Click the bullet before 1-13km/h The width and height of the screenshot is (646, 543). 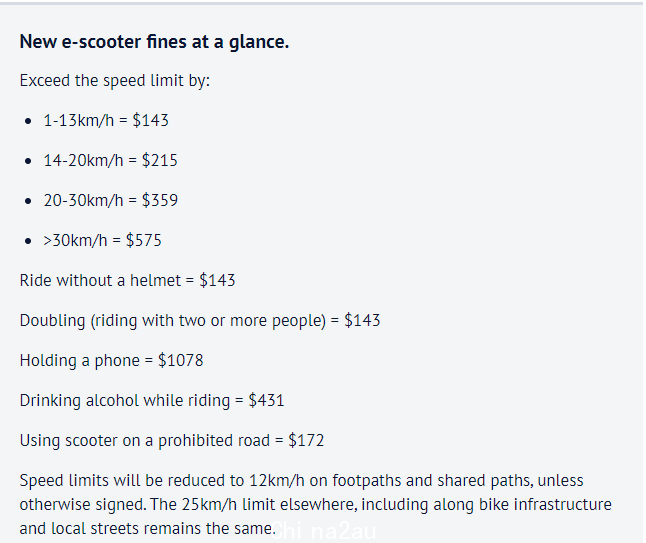[x=28, y=121]
